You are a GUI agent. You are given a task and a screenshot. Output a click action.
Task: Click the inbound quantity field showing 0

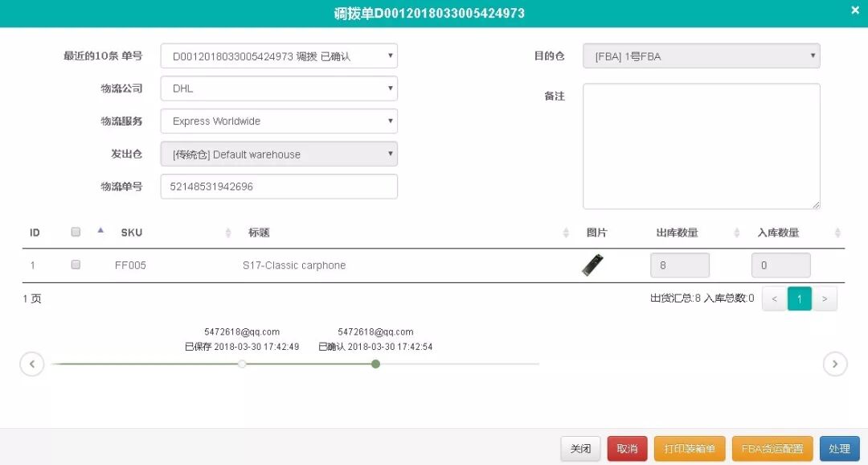[780, 265]
